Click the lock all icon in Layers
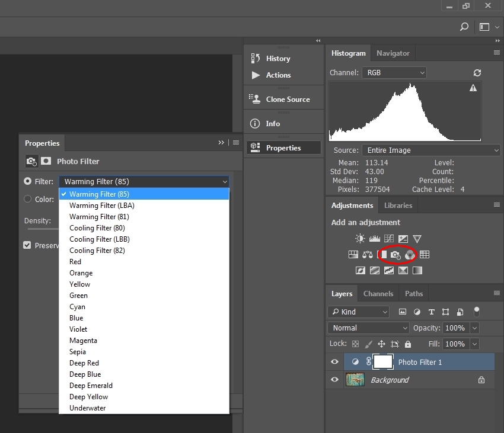The height and width of the screenshot is (433, 504). [408, 344]
